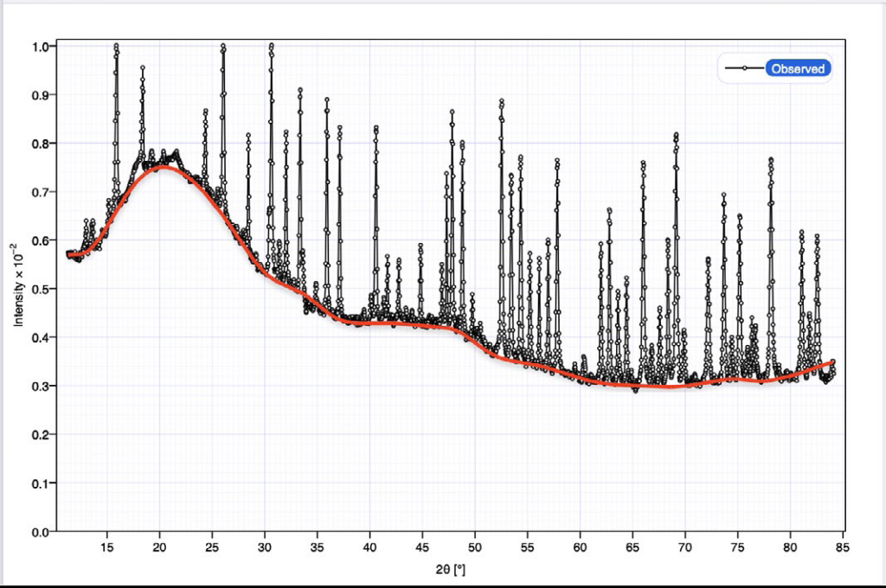Click the tallest peak tip near 16°
The image size is (886, 588).
[x=116, y=46]
